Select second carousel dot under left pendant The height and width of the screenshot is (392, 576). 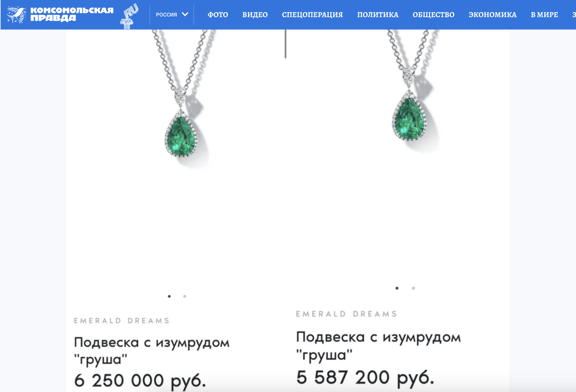coord(185,296)
